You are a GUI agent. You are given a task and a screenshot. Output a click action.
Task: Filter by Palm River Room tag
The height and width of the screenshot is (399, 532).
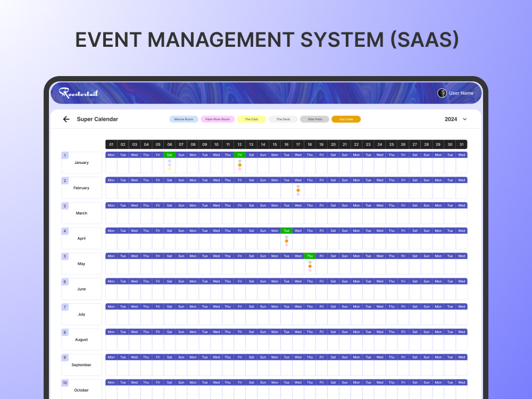218,119
